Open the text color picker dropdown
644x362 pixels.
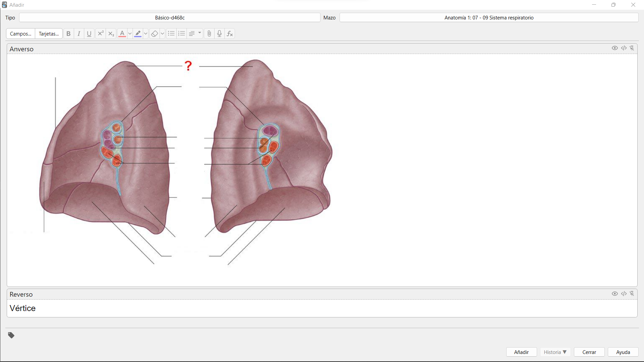(x=130, y=34)
